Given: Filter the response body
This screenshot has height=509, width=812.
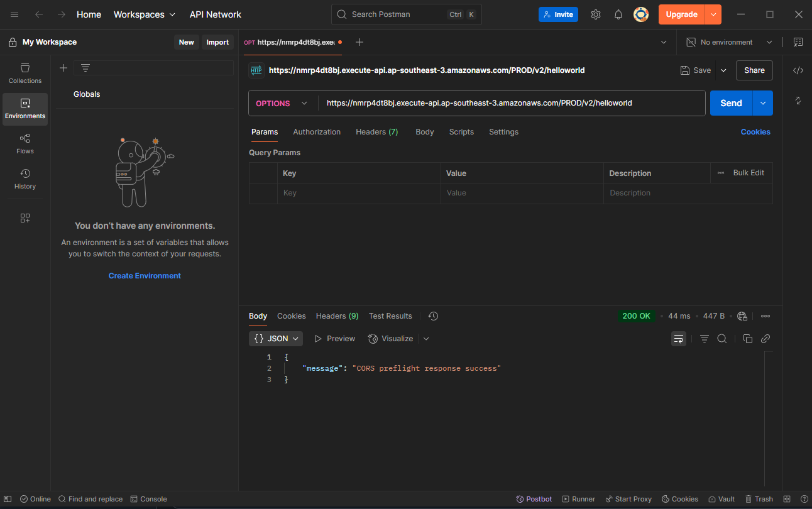Looking at the screenshot, I should [x=705, y=339].
